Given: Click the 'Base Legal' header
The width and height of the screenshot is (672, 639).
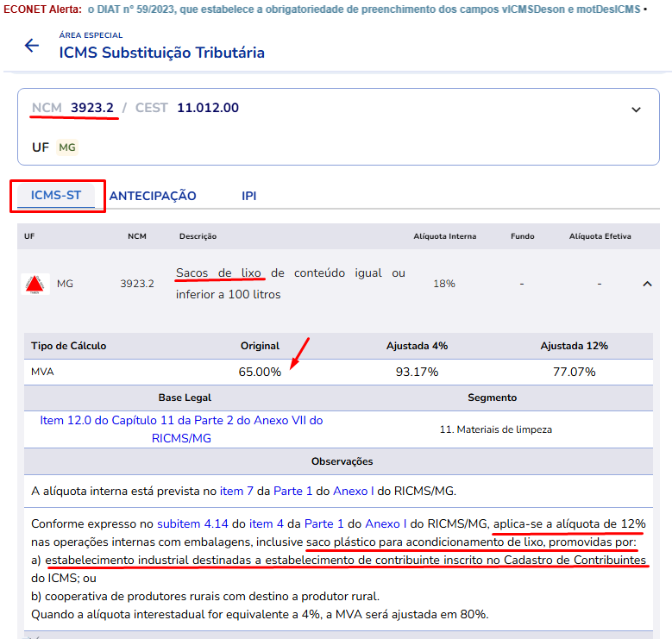Looking at the screenshot, I should (x=185, y=398).
